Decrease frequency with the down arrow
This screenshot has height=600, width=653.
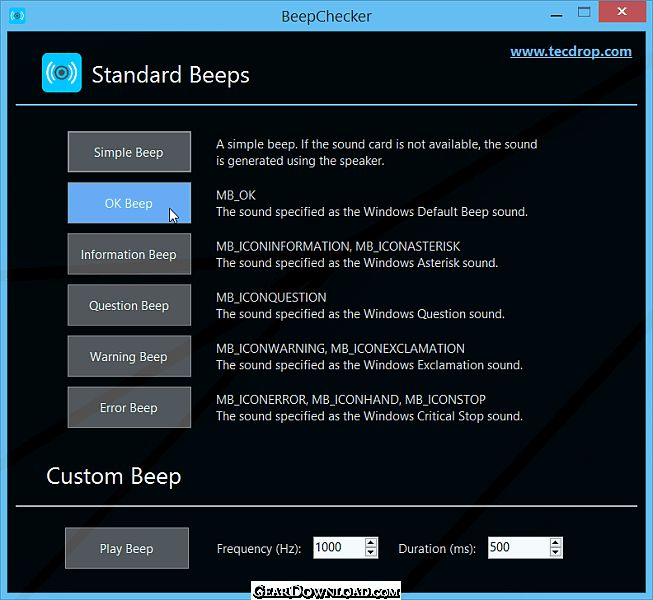point(371,553)
